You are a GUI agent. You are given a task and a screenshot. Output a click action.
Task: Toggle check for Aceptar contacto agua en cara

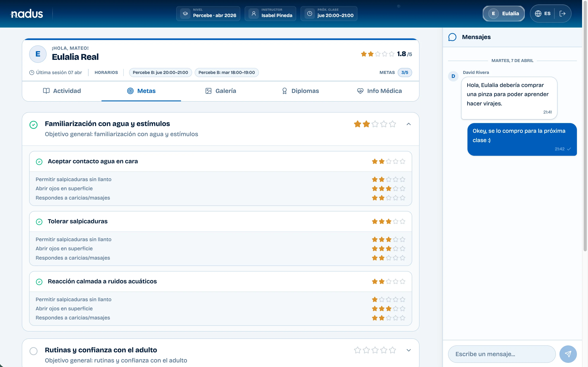point(39,162)
